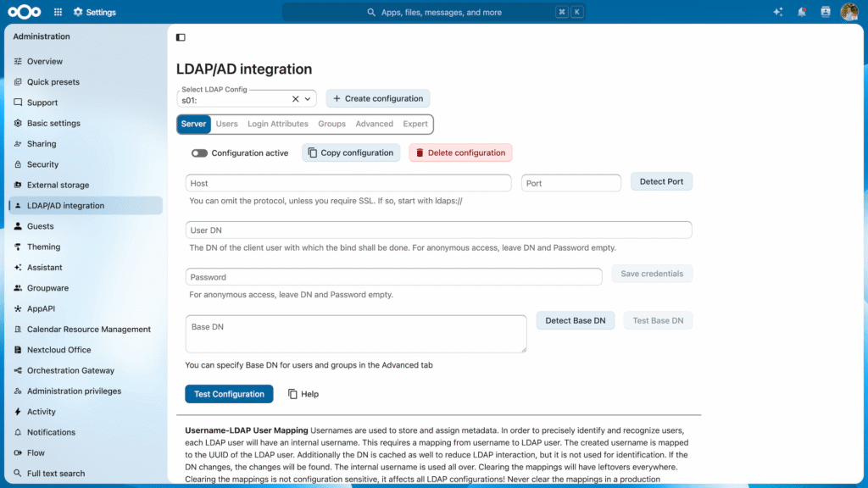868x488 pixels.
Task: Expand the Select LDAP Config dropdown arrow
Action: click(308, 99)
